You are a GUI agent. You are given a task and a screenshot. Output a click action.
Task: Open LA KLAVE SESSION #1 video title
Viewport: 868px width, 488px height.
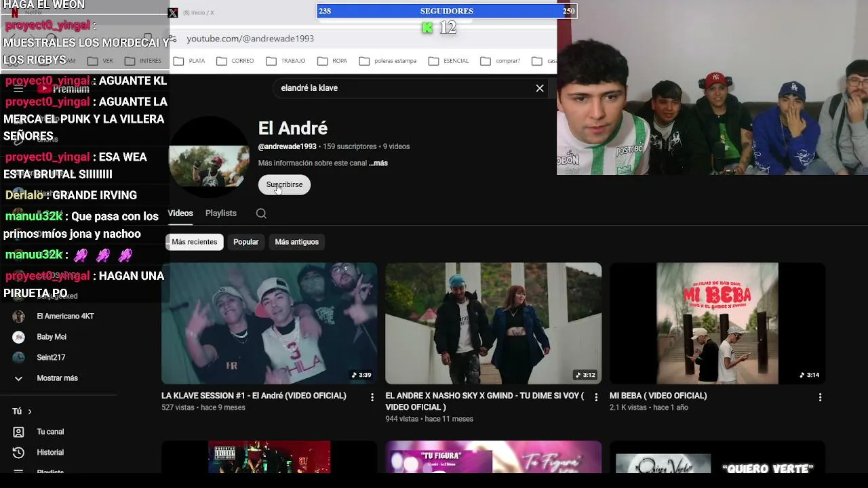tap(254, 396)
